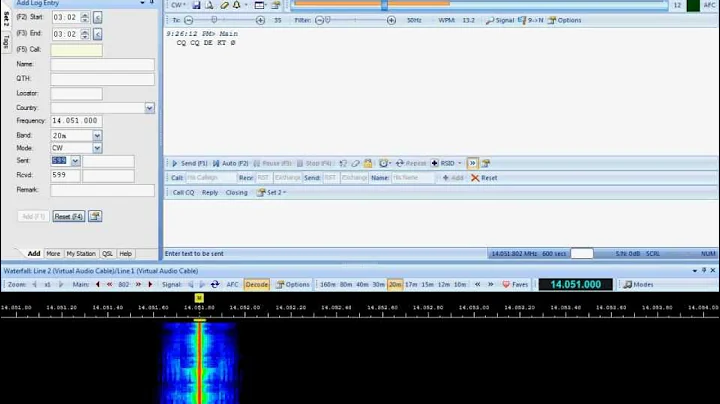Click the save (floppy disk) icon
This screenshot has height=404, width=720.
[x=197, y=5]
